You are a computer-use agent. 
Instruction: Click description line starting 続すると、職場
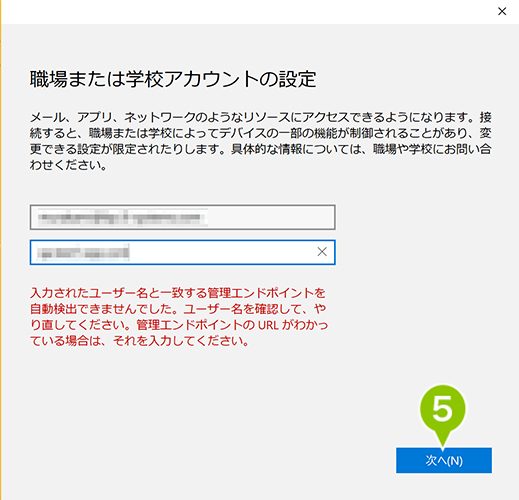click(261, 133)
